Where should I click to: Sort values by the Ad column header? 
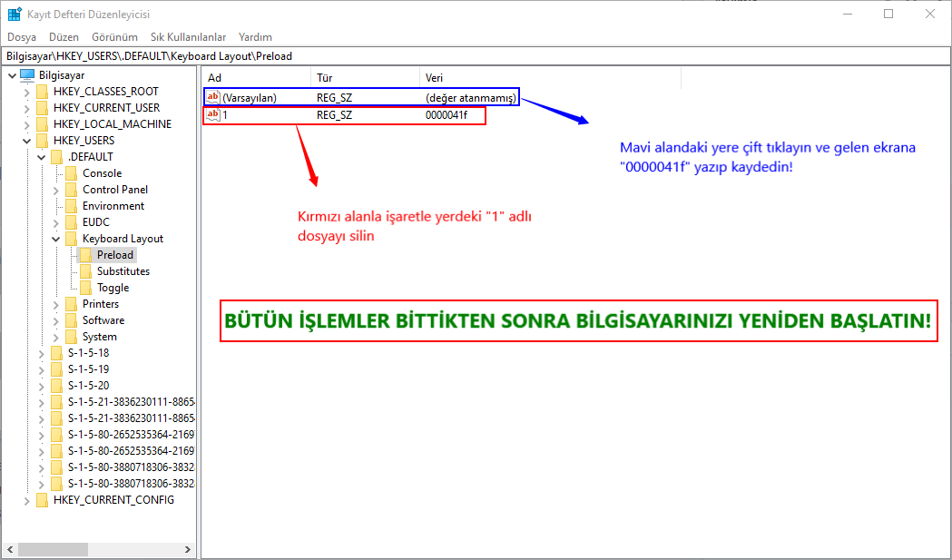click(x=256, y=78)
